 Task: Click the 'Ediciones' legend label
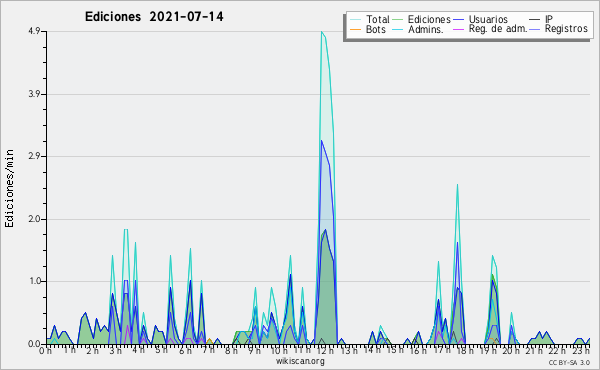coord(429,19)
